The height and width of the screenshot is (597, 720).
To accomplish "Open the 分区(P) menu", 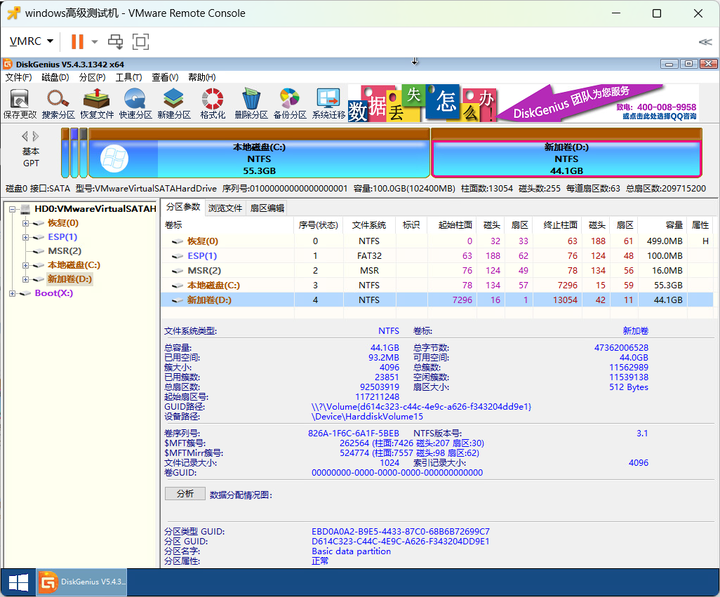I will point(92,77).
